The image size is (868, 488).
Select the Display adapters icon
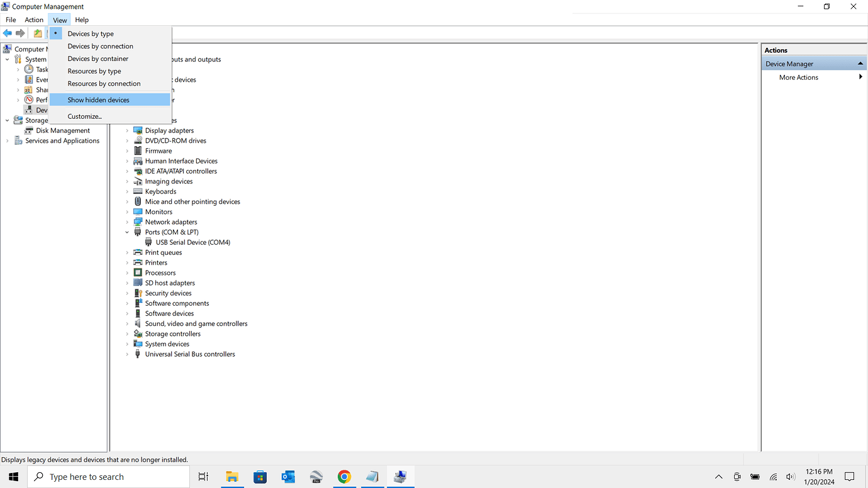click(x=138, y=131)
